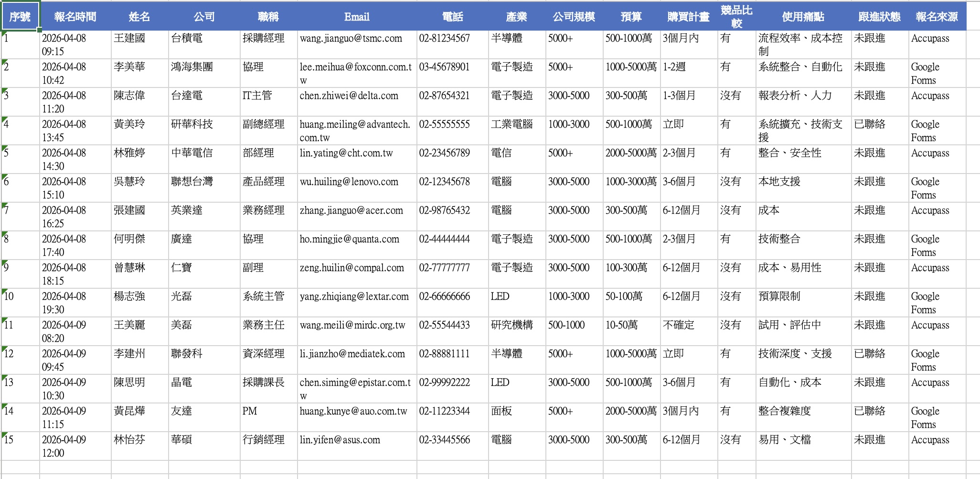The width and height of the screenshot is (980, 479).
Task: Click the 跟進狀態 column header
Action: pos(880,16)
